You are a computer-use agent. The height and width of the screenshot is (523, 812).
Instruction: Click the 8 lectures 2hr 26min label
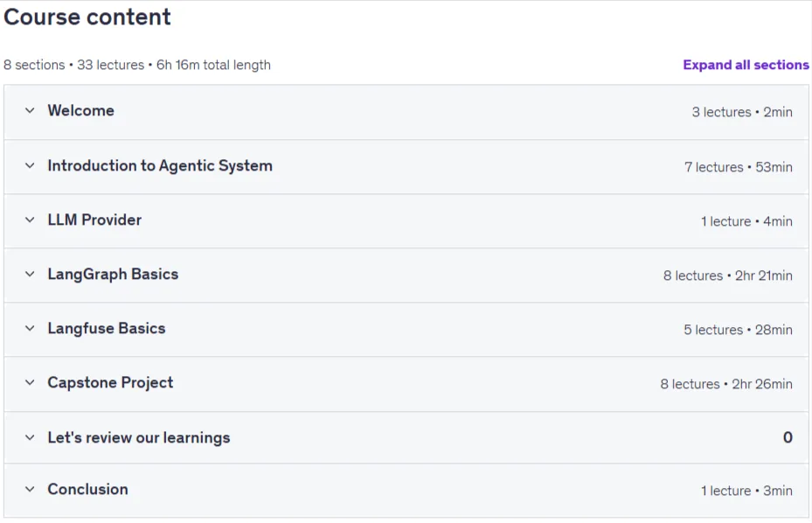pyautogui.click(x=726, y=384)
